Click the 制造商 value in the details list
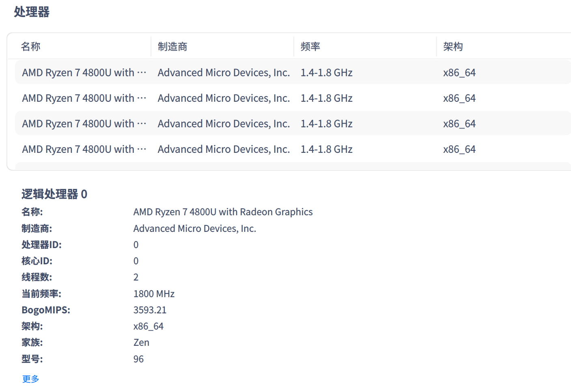The height and width of the screenshot is (392, 571). coord(195,229)
